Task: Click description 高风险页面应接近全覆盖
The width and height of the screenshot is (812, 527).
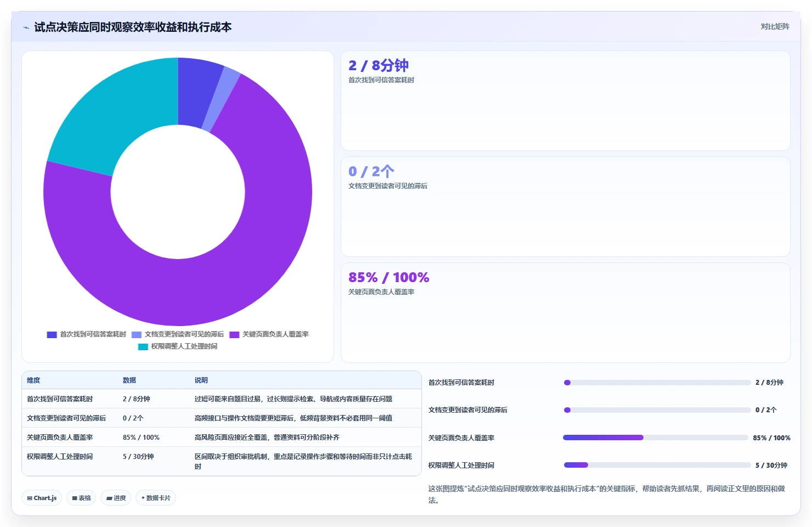Action: pyautogui.click(x=267, y=438)
